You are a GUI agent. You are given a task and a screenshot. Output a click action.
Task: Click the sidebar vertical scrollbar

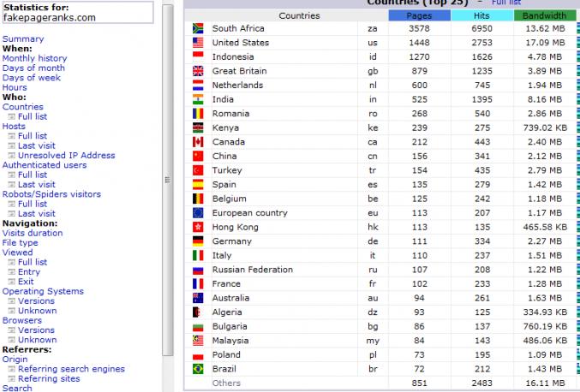(x=168, y=180)
